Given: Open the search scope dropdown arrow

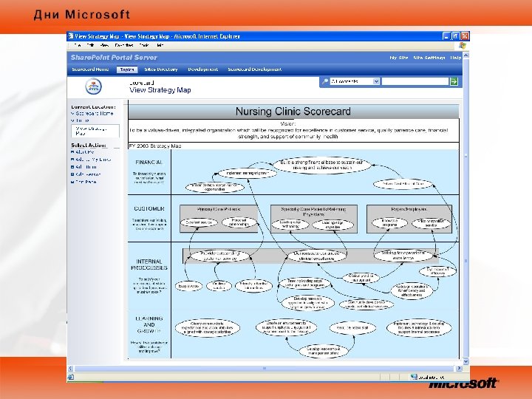Looking at the screenshot, I should [376, 81].
